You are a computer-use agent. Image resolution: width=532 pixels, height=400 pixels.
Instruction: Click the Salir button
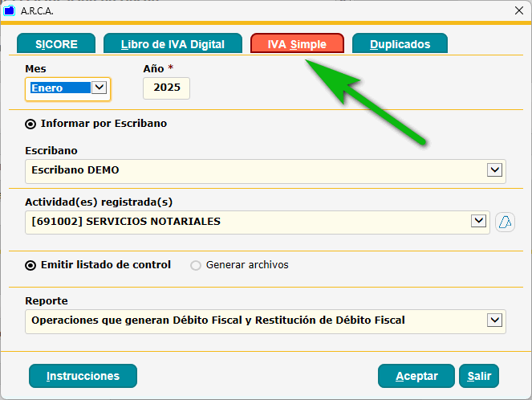tap(479, 376)
